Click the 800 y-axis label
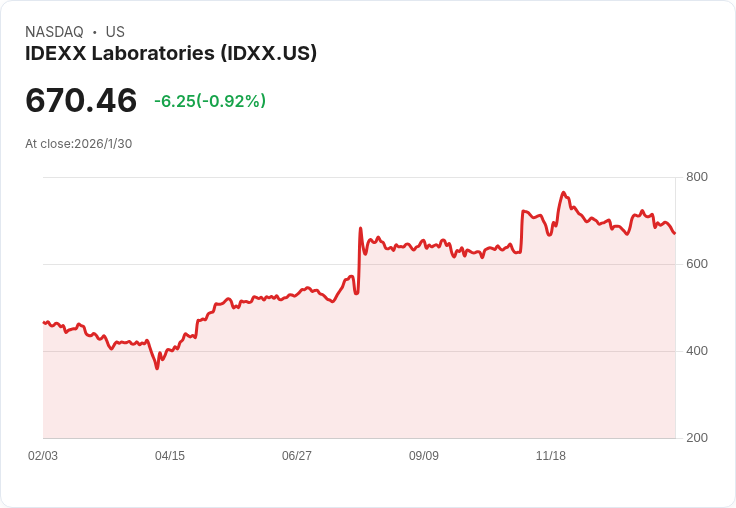 pyautogui.click(x=697, y=177)
